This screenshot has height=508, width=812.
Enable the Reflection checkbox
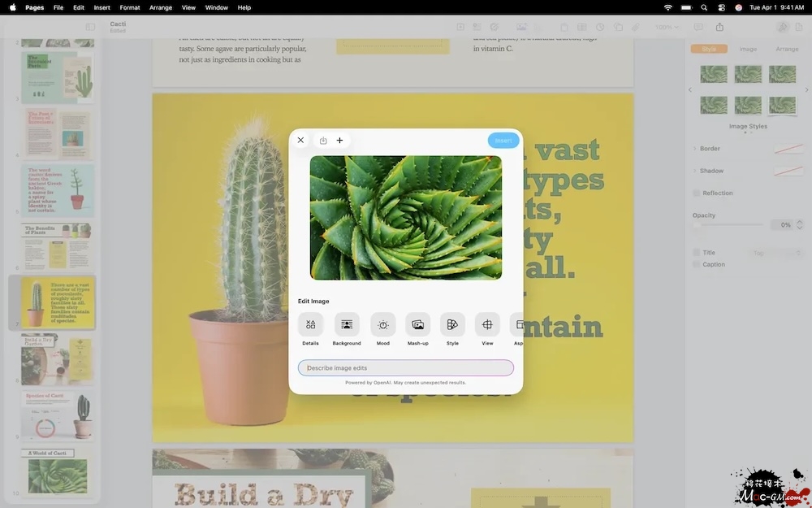697,193
